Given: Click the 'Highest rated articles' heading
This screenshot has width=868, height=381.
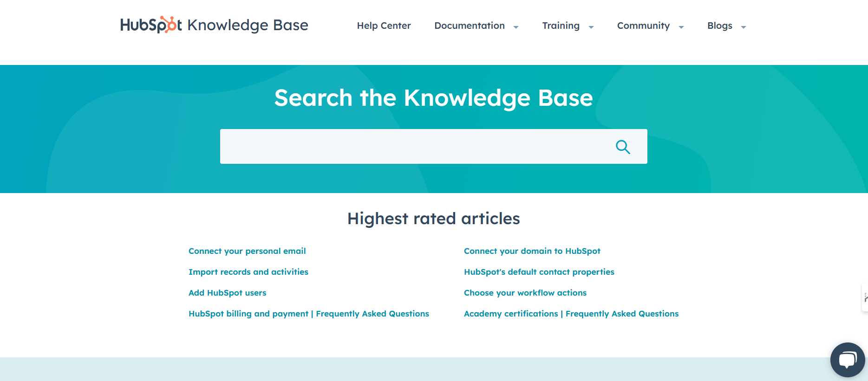Looking at the screenshot, I should click(x=434, y=219).
